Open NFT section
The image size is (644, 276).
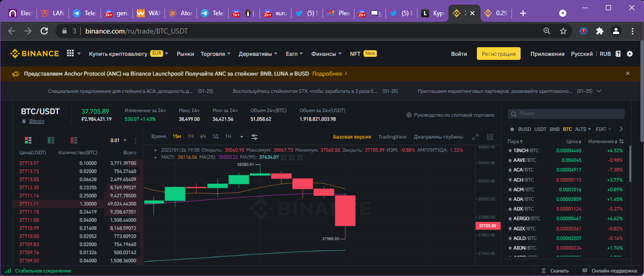[355, 54]
